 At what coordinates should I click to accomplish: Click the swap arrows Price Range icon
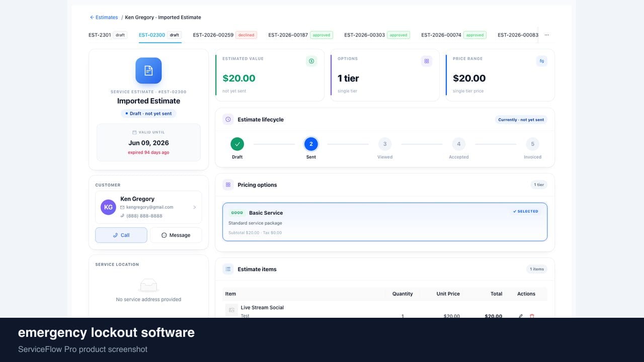tap(542, 61)
